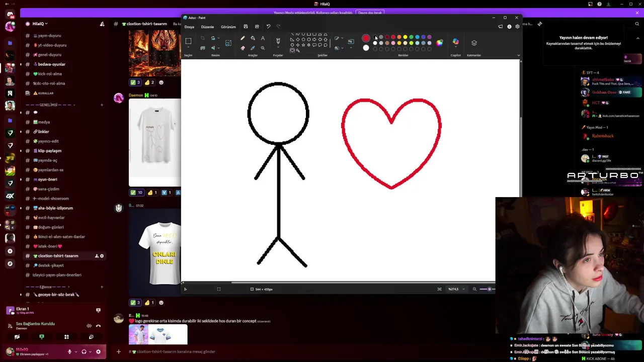Viewport: 644px width, 362px height.
Task: Open the Layers (Katmanlar) panel
Action: [x=474, y=43]
